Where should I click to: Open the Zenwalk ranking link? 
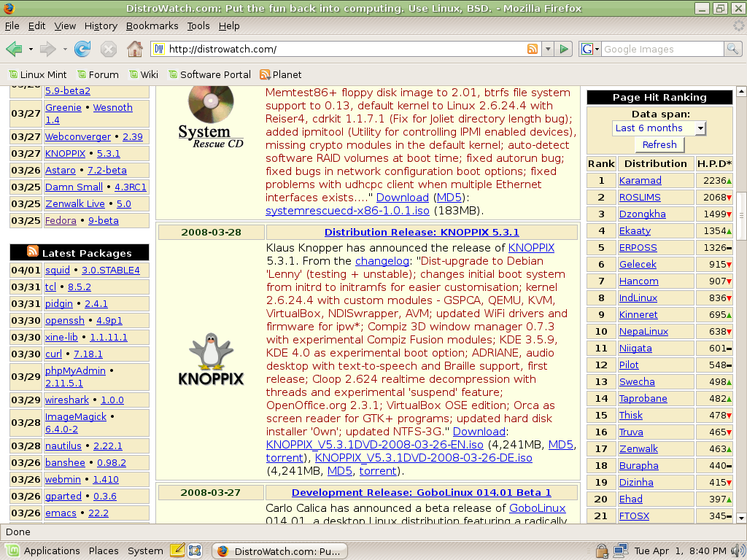coord(638,448)
